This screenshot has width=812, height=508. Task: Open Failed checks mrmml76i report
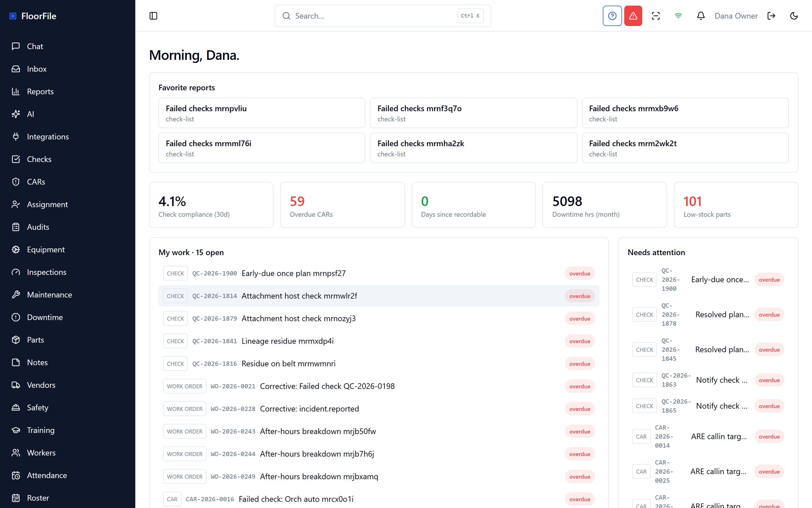click(262, 148)
